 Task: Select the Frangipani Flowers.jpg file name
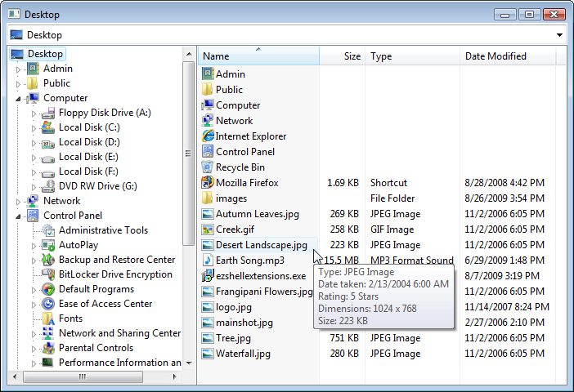pos(264,292)
